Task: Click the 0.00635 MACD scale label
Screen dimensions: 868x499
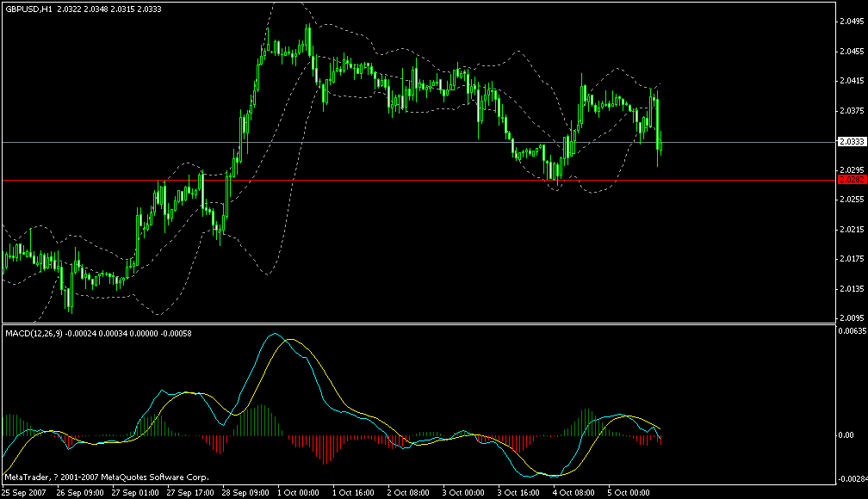Action: 851,330
